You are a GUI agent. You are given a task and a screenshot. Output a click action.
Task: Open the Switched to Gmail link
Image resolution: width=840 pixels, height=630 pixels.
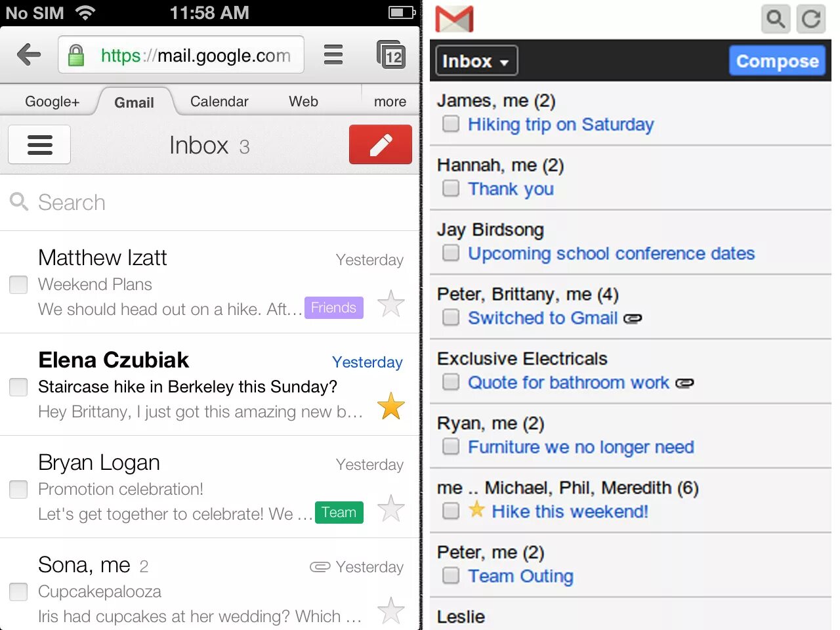click(x=543, y=318)
